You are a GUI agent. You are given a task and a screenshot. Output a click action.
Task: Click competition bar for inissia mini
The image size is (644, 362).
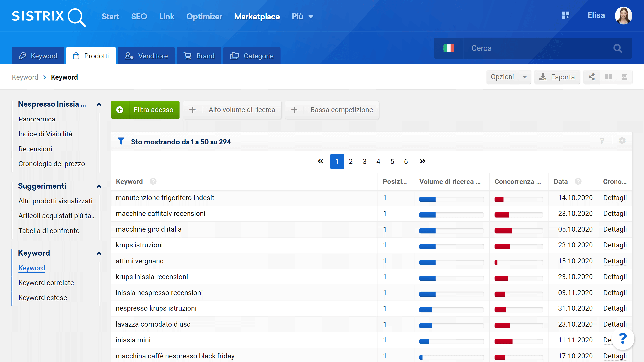[x=518, y=341]
